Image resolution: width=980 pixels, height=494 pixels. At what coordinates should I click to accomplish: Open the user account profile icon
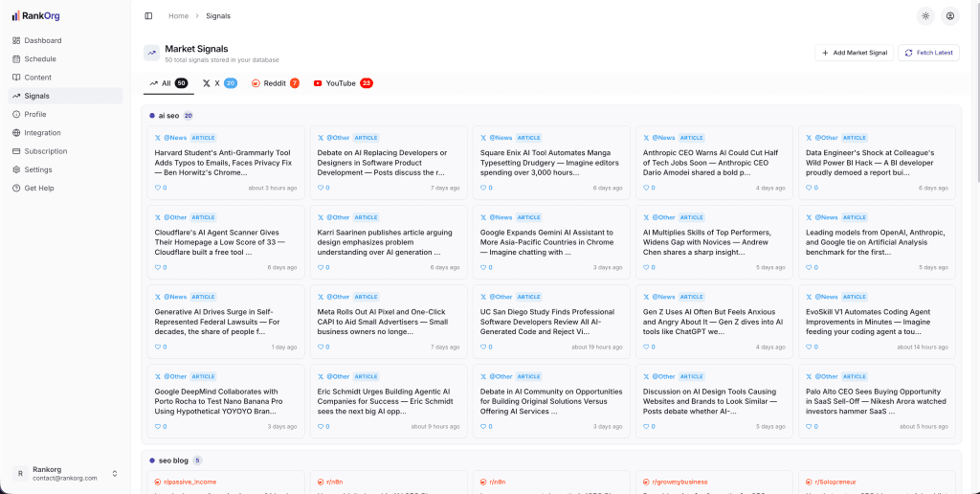coord(949,15)
